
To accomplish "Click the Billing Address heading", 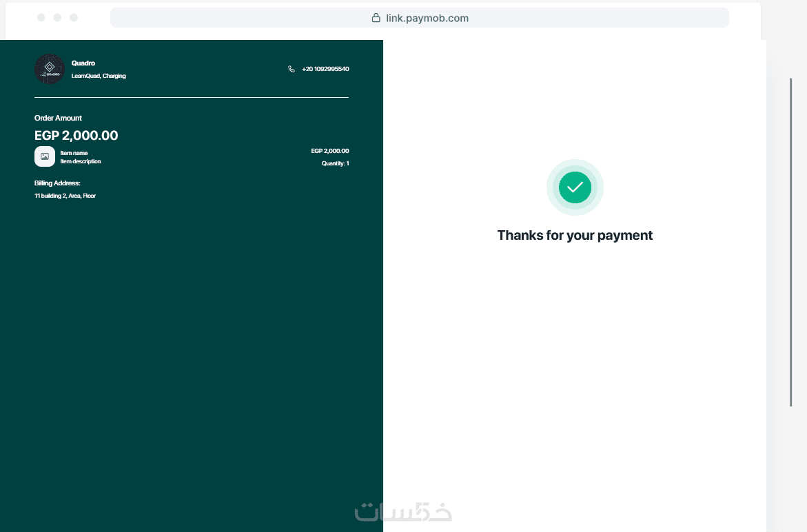I will point(57,183).
